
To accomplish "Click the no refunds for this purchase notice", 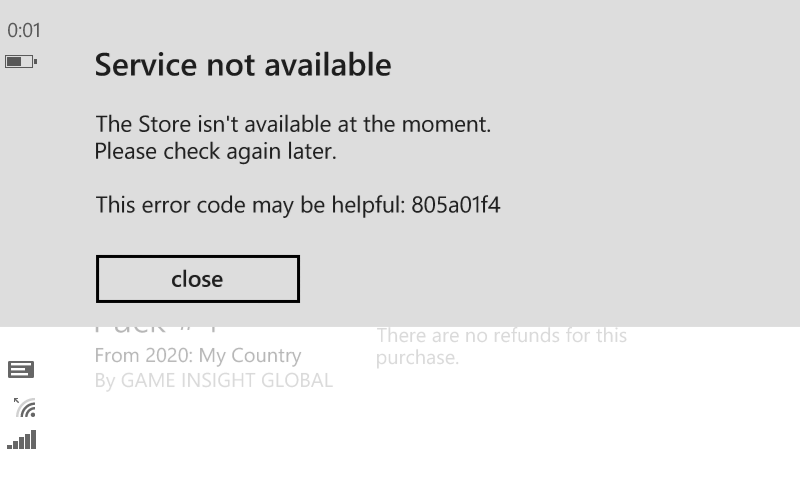I will pos(502,346).
